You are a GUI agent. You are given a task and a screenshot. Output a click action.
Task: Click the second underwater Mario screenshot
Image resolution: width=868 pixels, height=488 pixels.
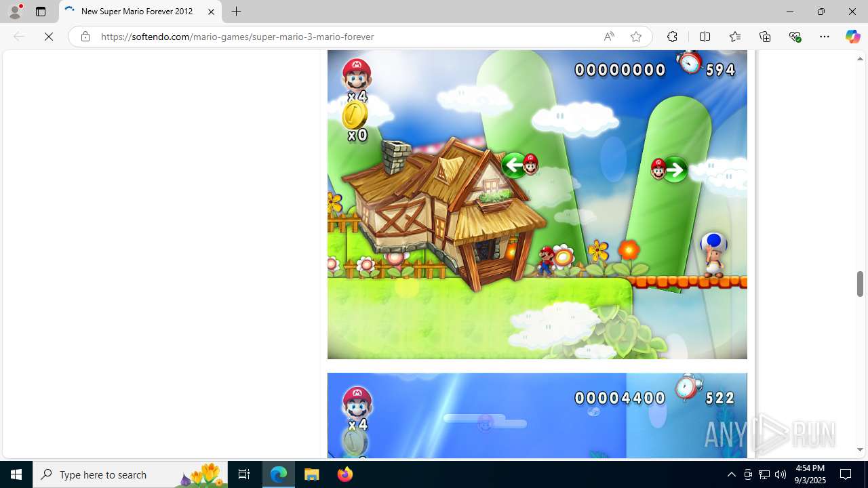(537, 415)
